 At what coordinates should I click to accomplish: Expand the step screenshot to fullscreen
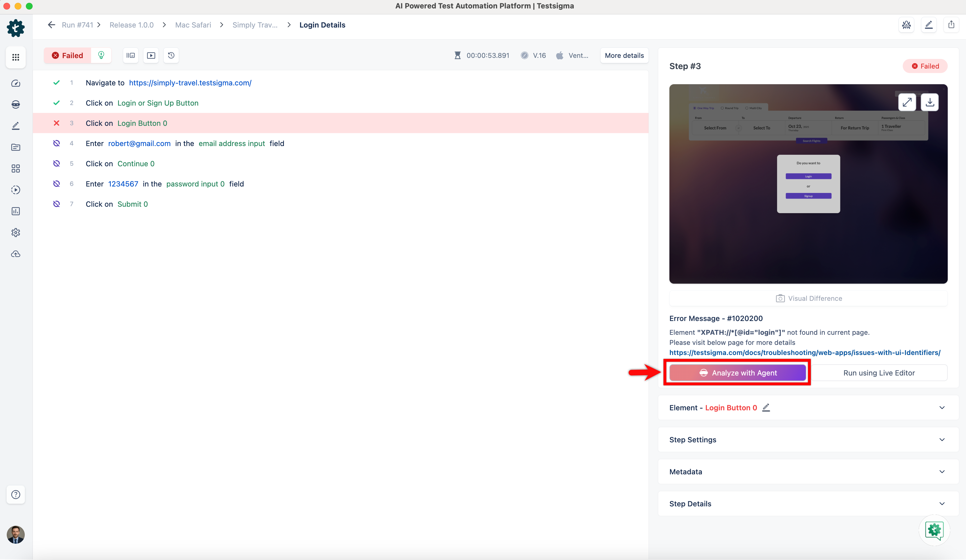click(x=907, y=102)
